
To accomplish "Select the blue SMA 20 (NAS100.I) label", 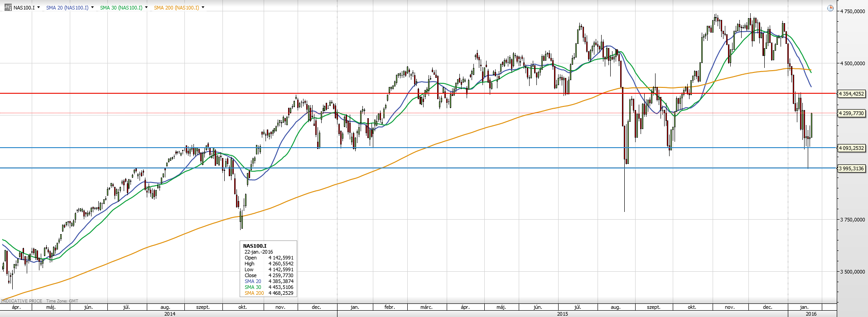I will (x=67, y=8).
